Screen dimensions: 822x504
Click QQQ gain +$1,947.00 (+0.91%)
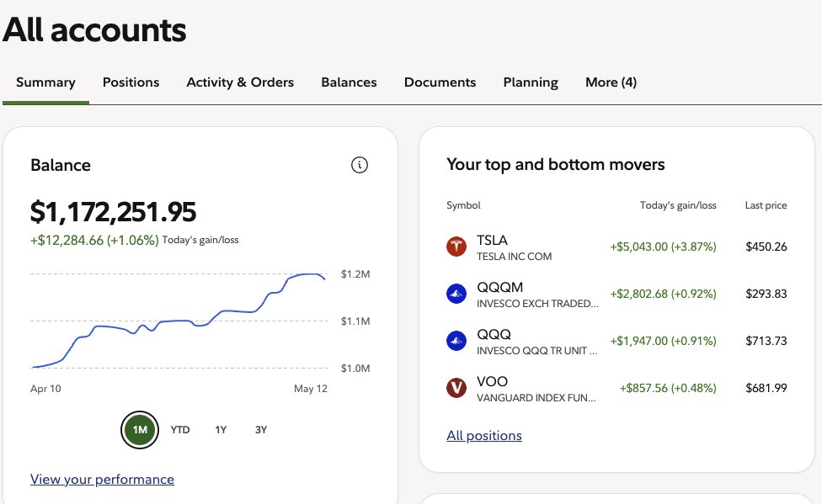coord(663,341)
